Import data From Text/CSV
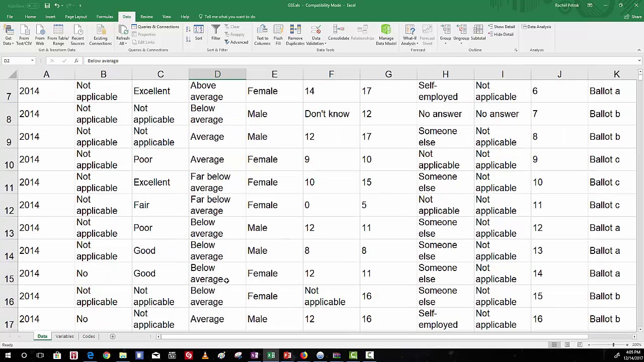Image resolution: width=644 pixels, height=362 pixels. 24,35
